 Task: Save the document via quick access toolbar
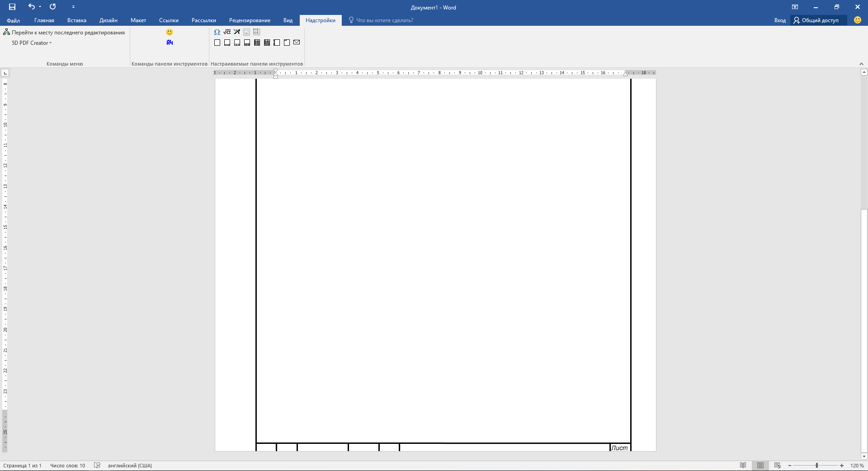(12, 7)
